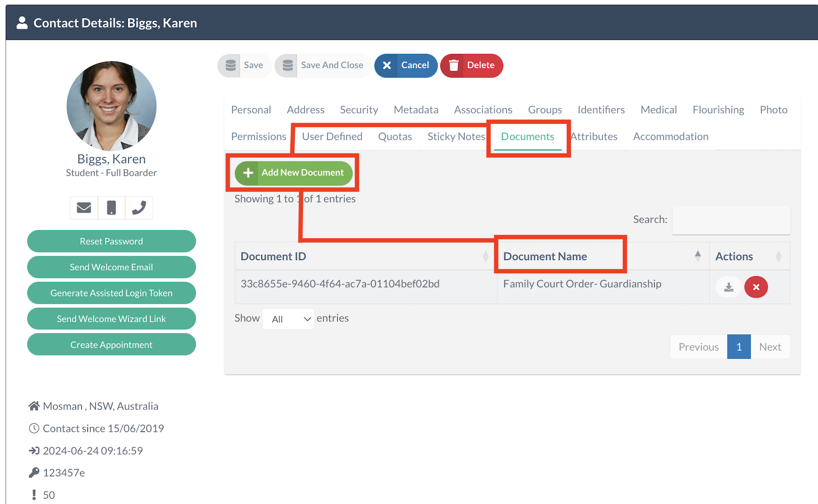Viewport: 818px width, 504px height.
Task: Open the Groups tab
Action: point(545,110)
